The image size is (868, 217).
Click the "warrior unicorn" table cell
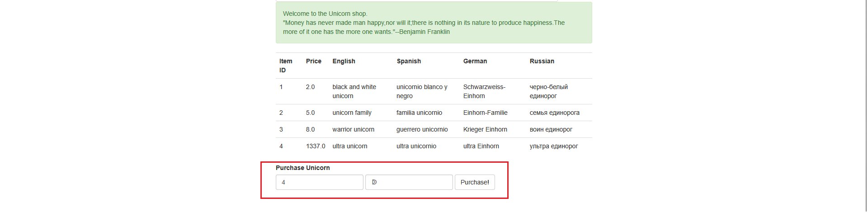point(353,129)
